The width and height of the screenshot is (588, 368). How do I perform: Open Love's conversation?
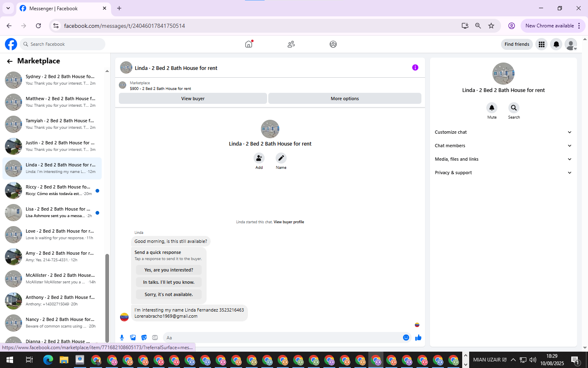pos(52,234)
